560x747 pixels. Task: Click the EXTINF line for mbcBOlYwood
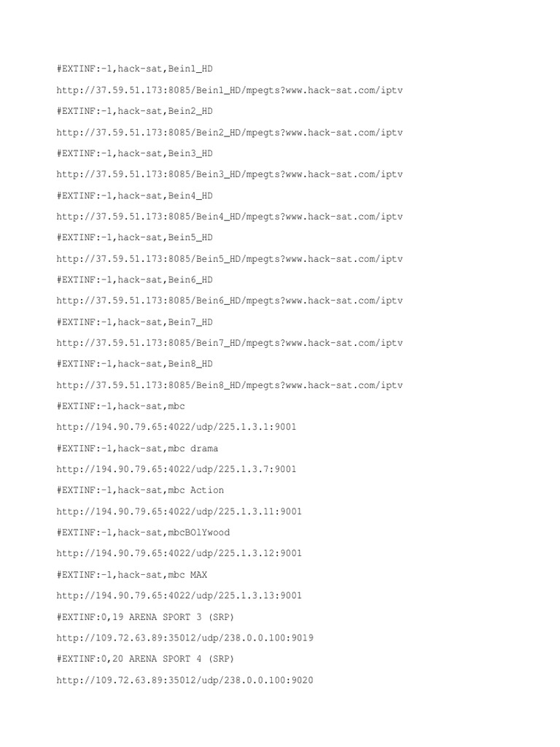(x=143, y=533)
